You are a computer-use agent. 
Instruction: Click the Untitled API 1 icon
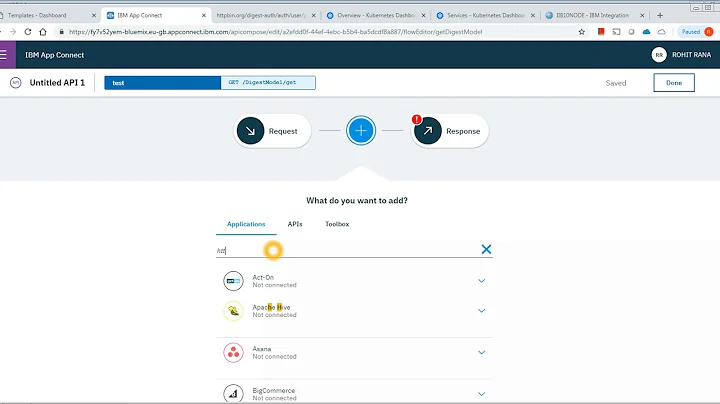click(16, 83)
